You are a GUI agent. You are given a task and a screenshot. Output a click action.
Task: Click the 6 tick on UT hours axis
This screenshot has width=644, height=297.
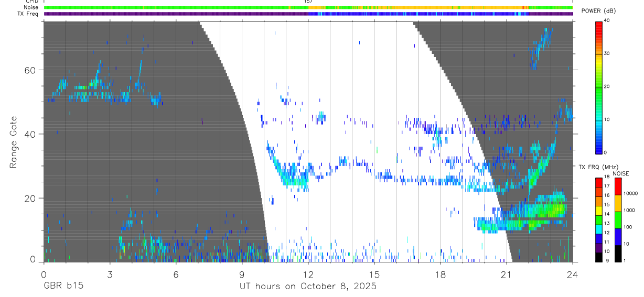point(176,273)
